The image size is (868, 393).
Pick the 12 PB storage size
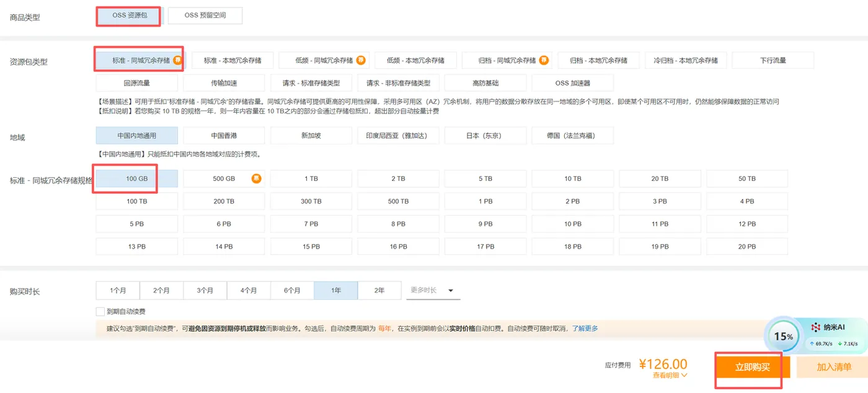click(747, 224)
